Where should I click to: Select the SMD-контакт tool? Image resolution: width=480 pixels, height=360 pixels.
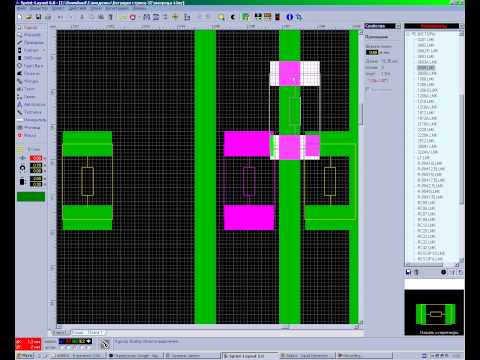pos(29,58)
